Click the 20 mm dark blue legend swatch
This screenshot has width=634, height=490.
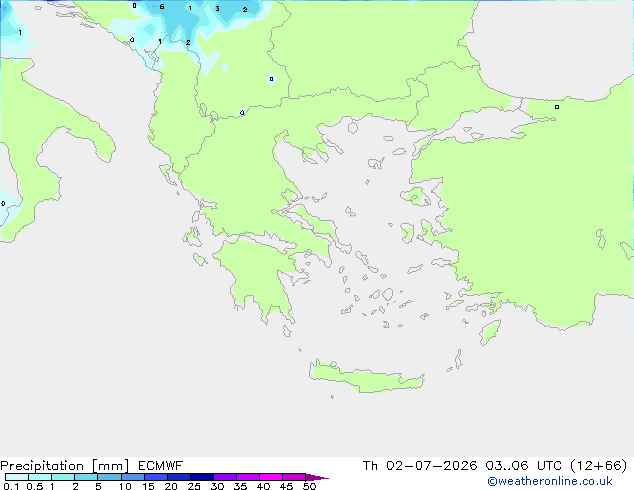(178, 477)
